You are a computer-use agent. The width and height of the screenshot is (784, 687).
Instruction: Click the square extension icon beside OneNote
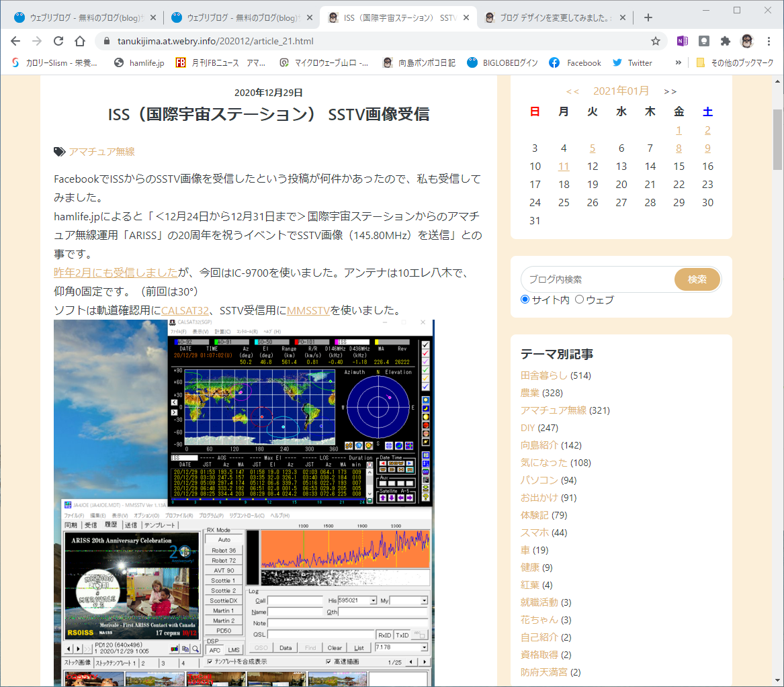(x=704, y=41)
